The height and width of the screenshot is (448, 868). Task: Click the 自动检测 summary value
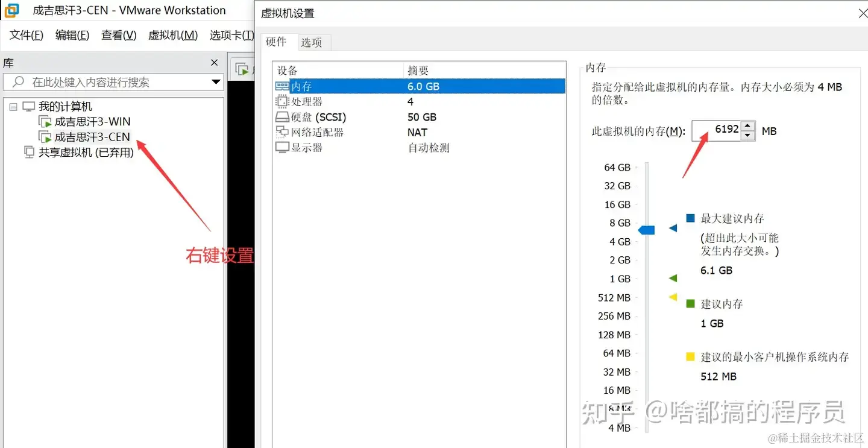coord(429,148)
